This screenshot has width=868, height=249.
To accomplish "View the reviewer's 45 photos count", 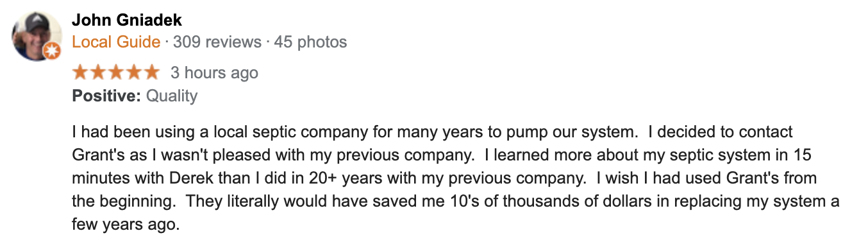I will click(x=310, y=42).
